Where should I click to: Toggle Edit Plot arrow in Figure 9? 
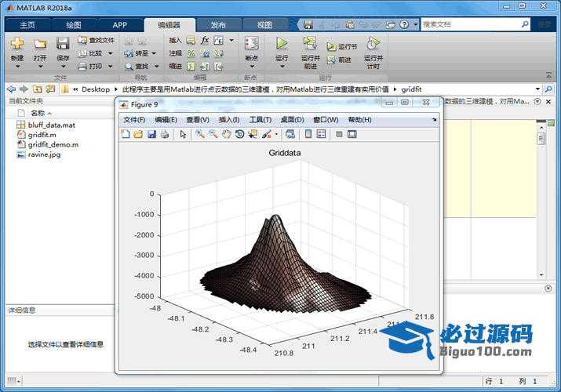pyautogui.click(x=183, y=134)
